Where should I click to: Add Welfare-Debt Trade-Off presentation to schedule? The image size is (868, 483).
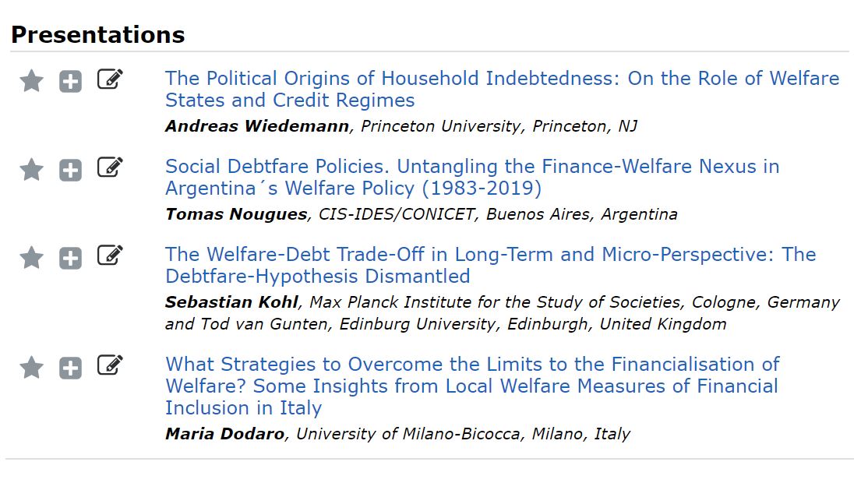70,258
